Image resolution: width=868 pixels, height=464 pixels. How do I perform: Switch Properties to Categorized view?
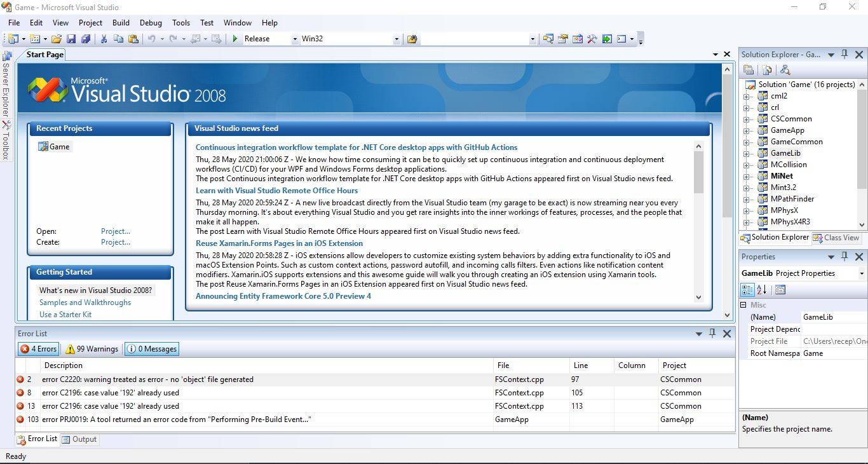[x=747, y=290]
